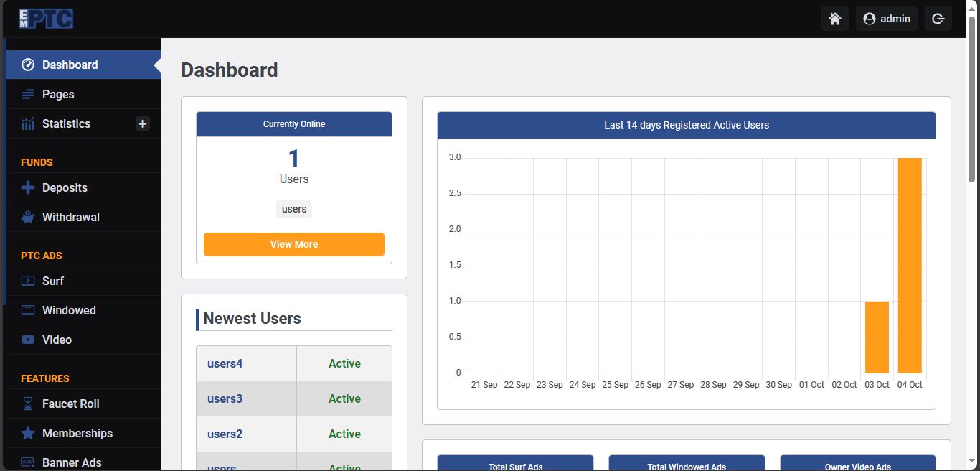The width and height of the screenshot is (980, 471).
Task: Open the Statistics menu item
Action: 83,123
